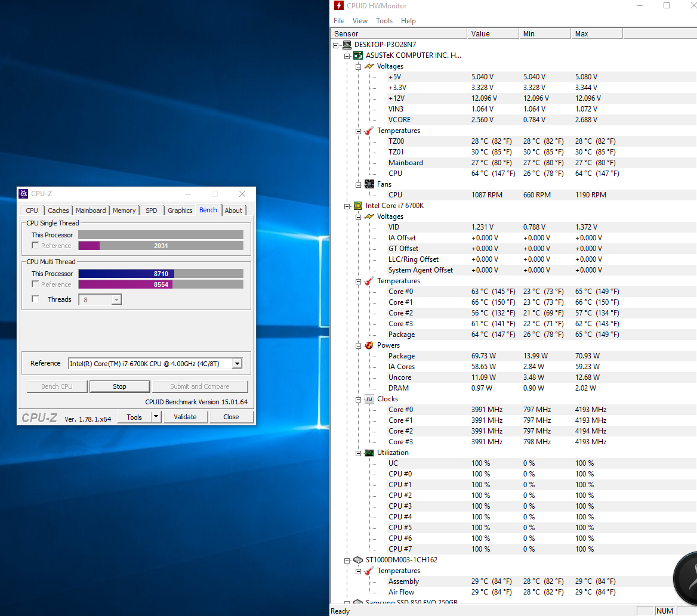Select the Samsung SSD 850 EVO drive icon

[x=358, y=601]
